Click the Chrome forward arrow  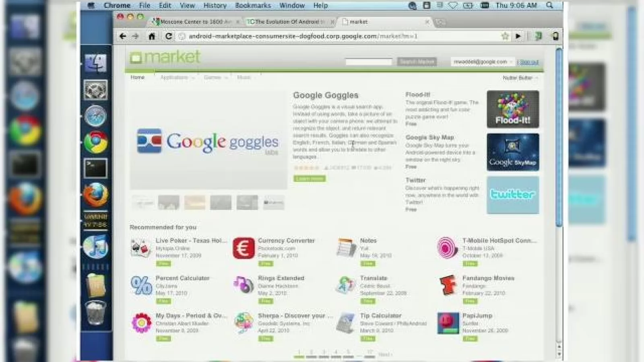[x=136, y=36]
